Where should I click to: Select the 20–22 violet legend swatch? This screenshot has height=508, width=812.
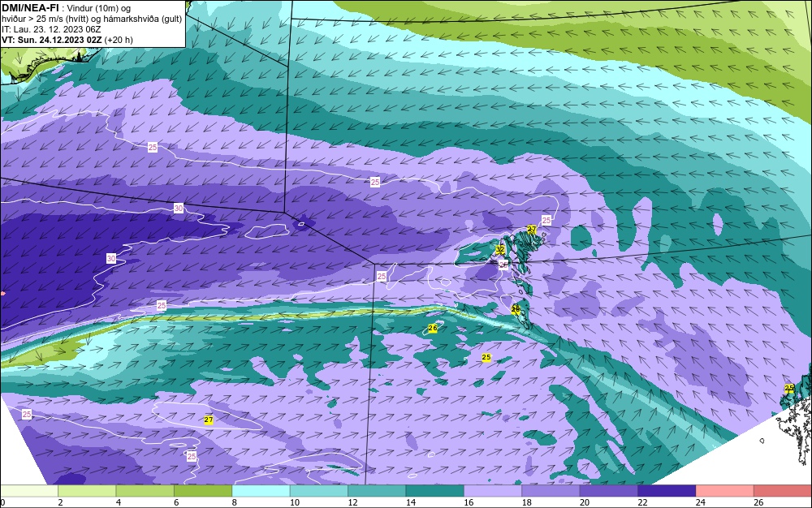(x=609, y=491)
